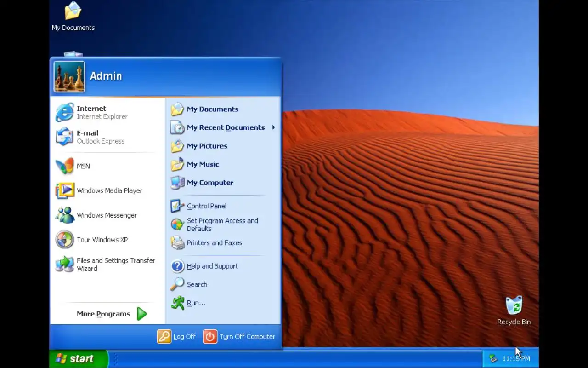This screenshot has height=368, width=588.
Task: Click the "Outlook Express" subtitle text
Action: (x=101, y=141)
